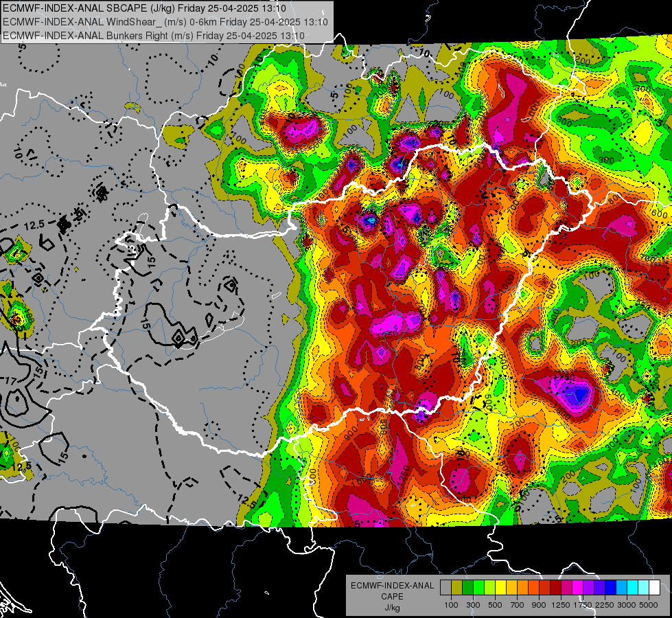Click the bright magenta legend swatch
672x618 pixels.
tap(578, 587)
